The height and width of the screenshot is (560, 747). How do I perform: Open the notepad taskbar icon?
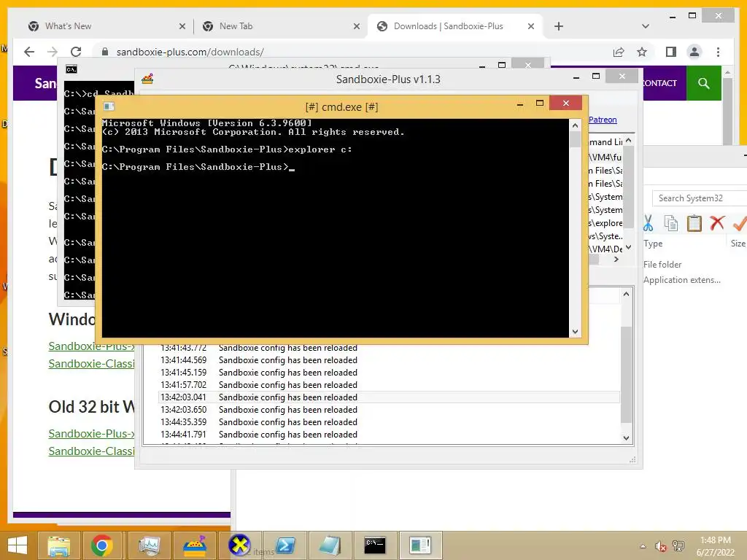(330, 545)
